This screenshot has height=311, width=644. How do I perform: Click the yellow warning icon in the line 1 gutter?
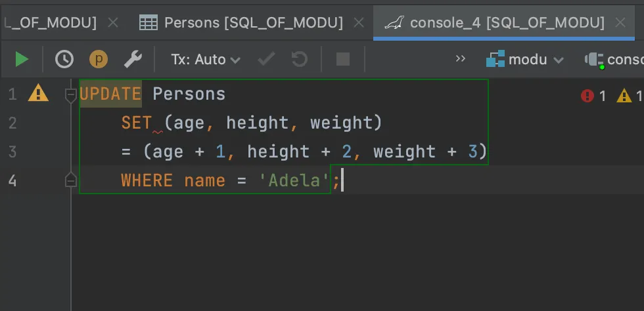click(x=38, y=94)
